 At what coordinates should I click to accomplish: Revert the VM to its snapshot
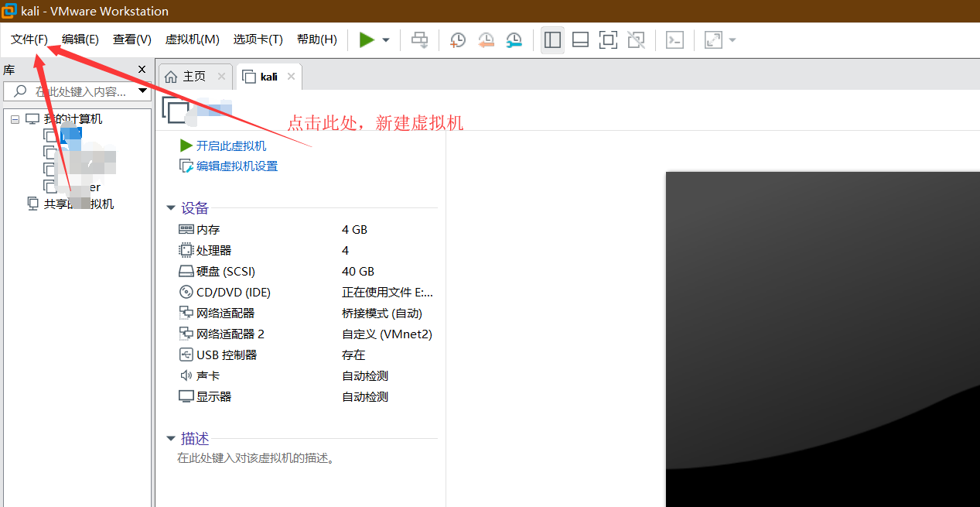[x=486, y=39]
